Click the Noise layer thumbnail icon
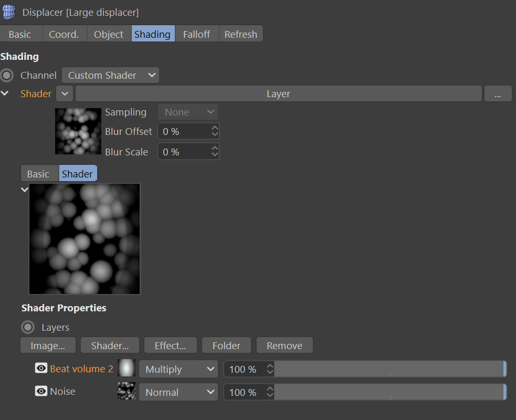 click(127, 392)
